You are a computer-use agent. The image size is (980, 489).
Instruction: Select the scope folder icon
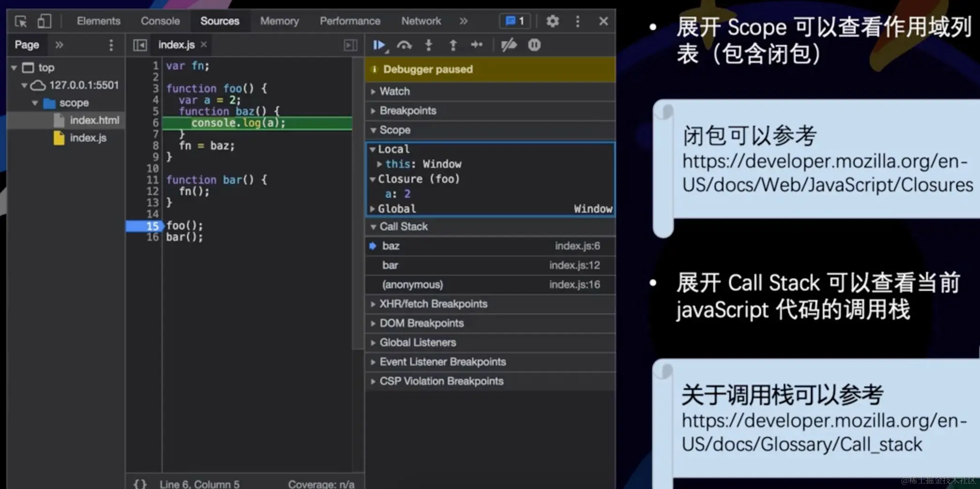[x=49, y=103]
